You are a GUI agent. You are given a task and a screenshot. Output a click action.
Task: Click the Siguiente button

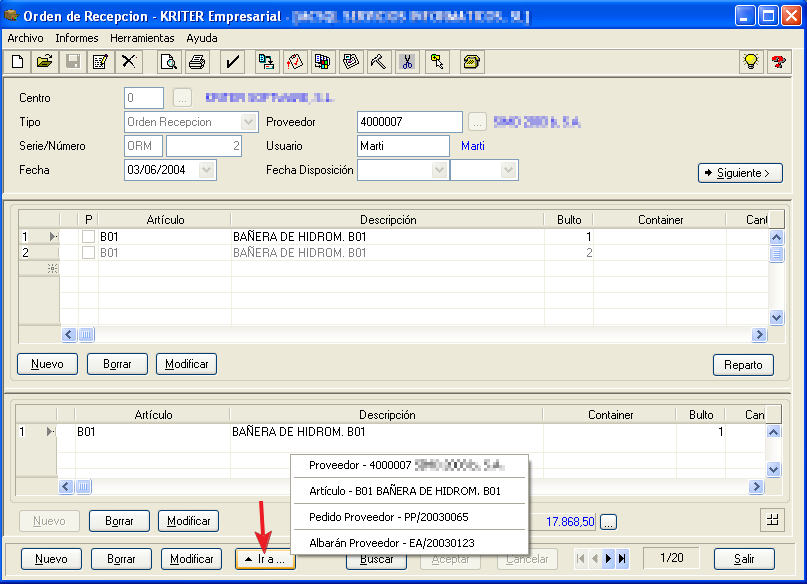[x=740, y=173]
